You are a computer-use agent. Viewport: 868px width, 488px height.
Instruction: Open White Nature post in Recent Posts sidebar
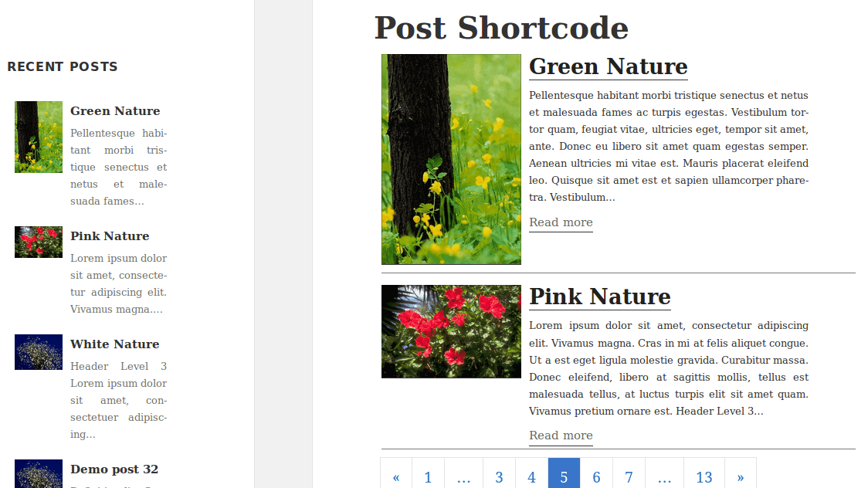(x=114, y=344)
